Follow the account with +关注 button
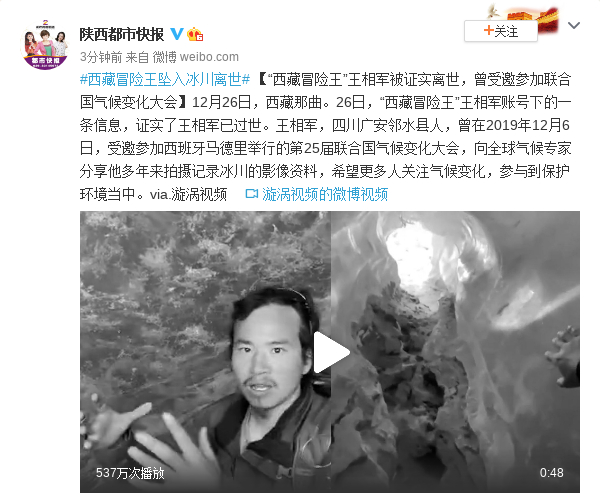Screen dimensions: 600x503 (x=501, y=31)
